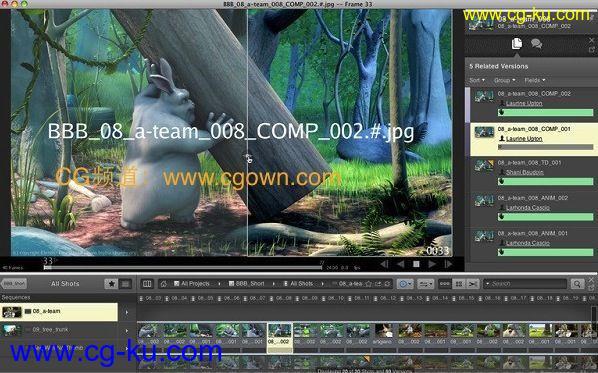Screen dimensions: 598x373
Task: Go to the home breadcrumb icon
Action: (164, 284)
